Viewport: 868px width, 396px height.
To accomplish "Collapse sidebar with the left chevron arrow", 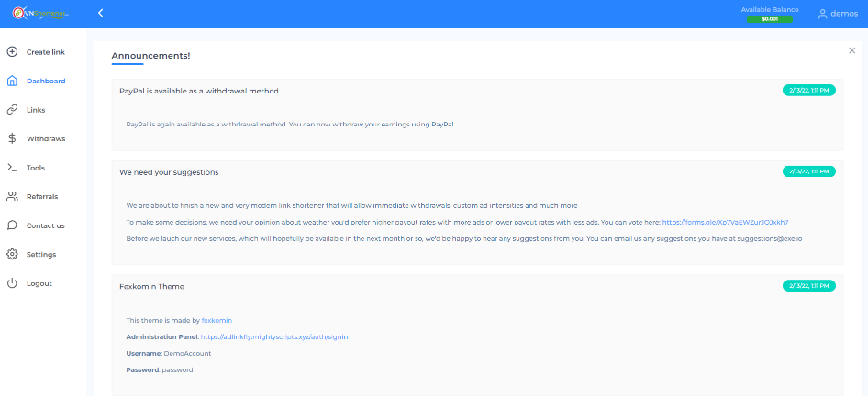I will [100, 13].
